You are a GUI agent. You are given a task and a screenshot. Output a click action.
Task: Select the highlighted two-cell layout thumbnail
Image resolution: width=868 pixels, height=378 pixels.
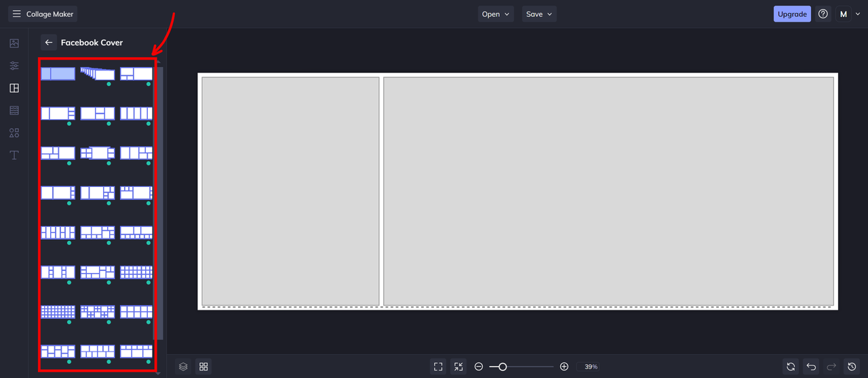[58, 74]
